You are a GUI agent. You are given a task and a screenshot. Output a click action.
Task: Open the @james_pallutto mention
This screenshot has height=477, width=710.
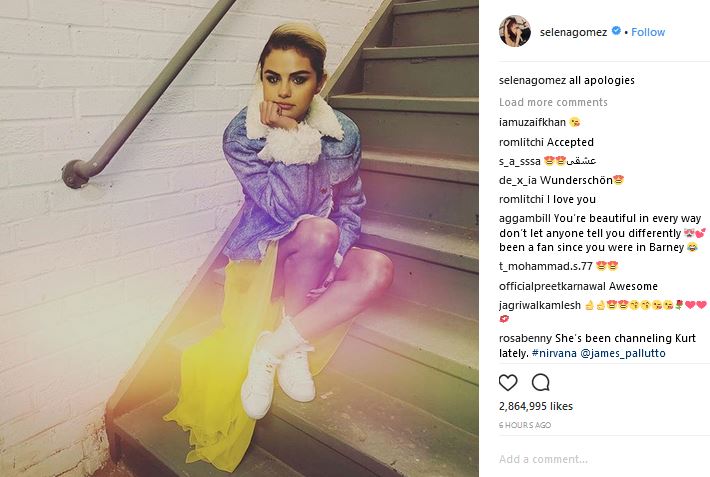tap(623, 353)
